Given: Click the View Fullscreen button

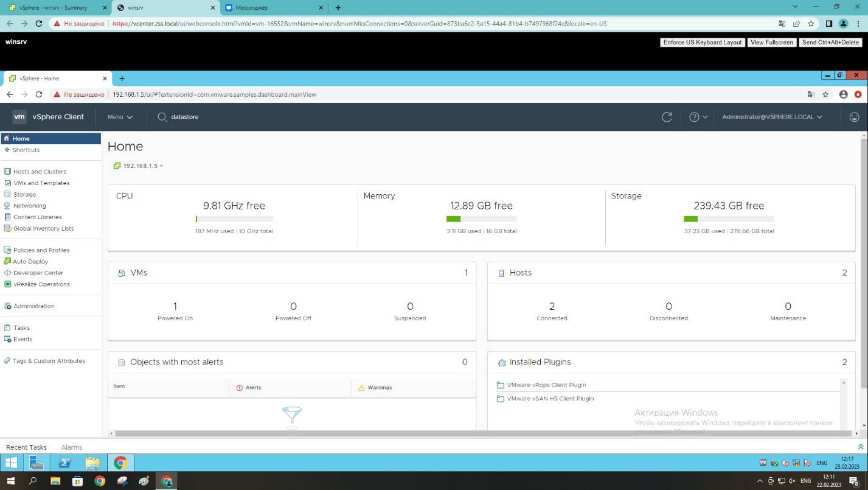Looking at the screenshot, I should pos(772,43).
